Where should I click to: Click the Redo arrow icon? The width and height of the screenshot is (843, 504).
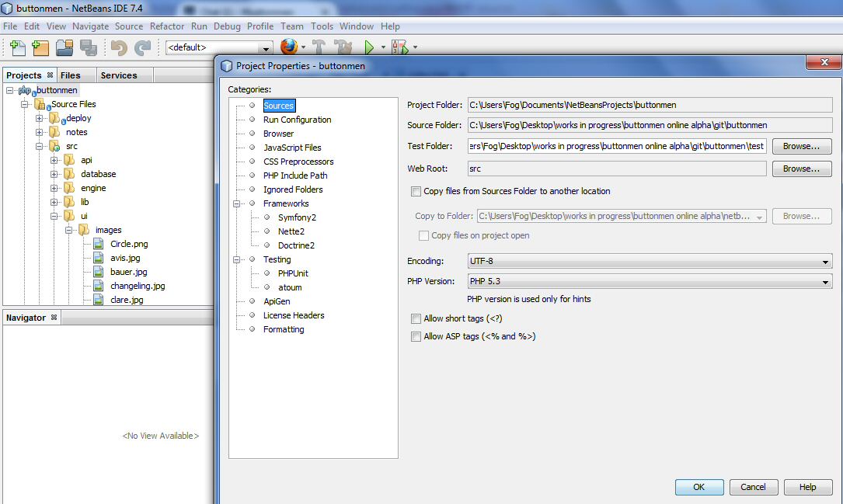[x=142, y=48]
